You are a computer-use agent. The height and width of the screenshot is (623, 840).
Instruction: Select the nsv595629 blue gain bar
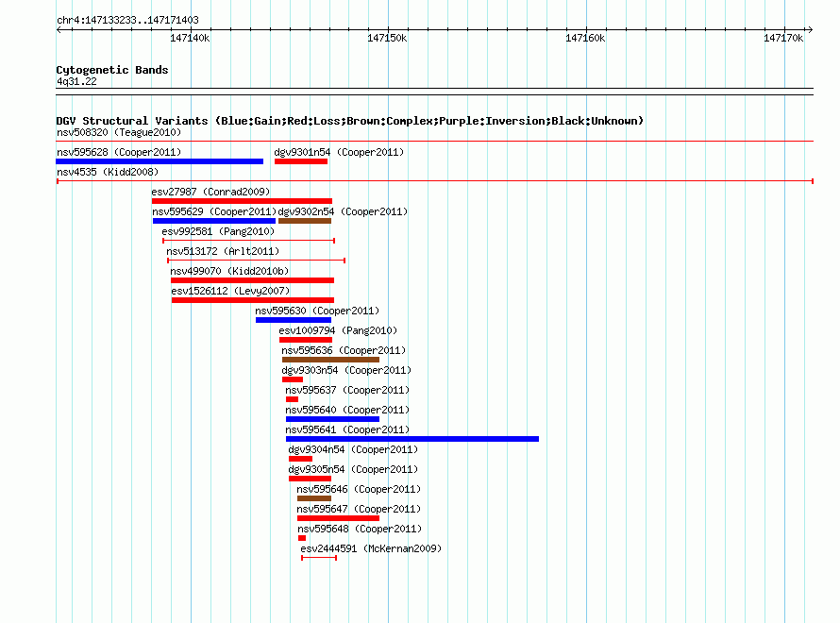(214, 221)
